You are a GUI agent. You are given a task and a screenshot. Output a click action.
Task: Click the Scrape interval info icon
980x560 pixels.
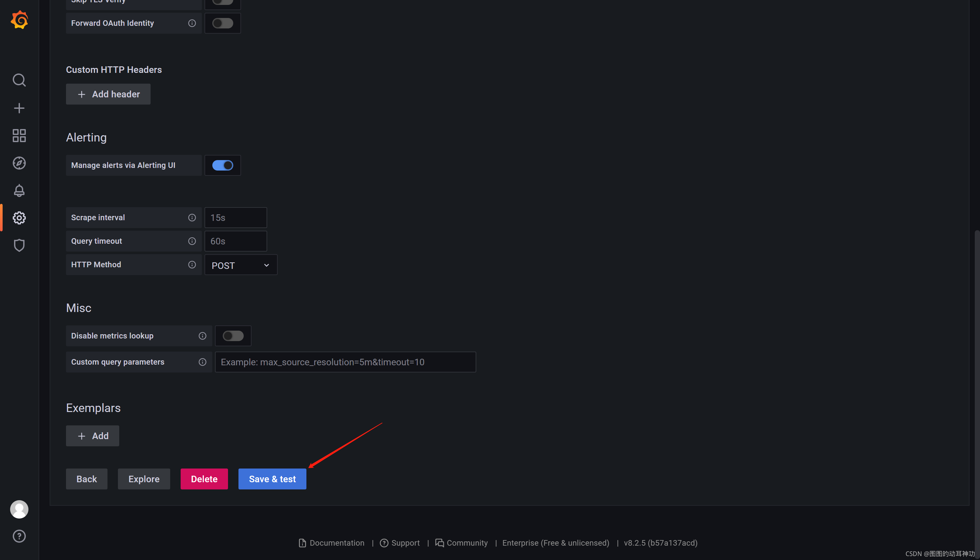(192, 218)
